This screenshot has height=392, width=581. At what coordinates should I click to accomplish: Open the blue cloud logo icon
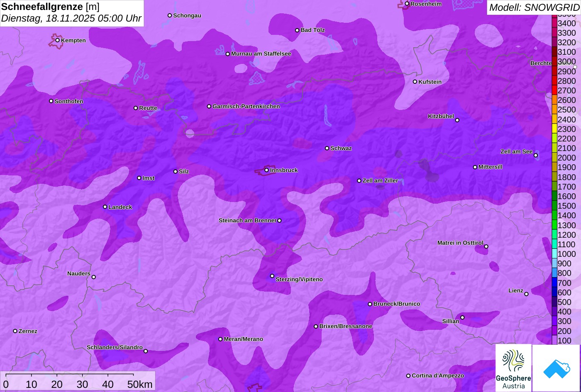(x=556, y=368)
